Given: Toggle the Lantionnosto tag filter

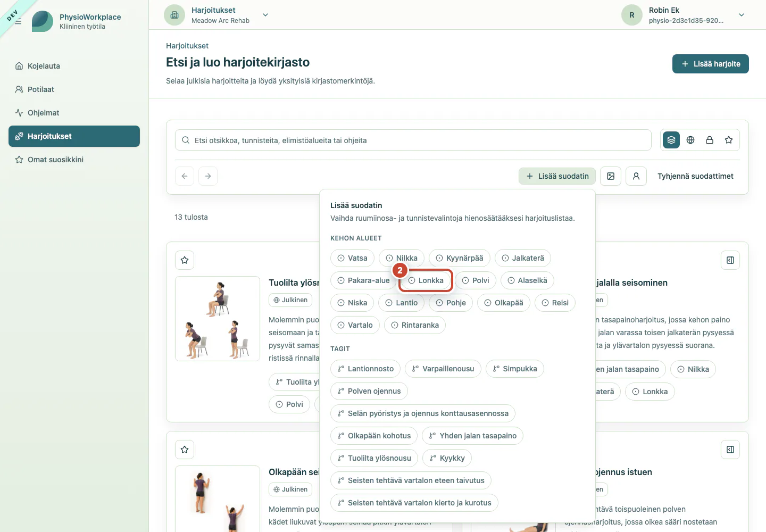Looking at the screenshot, I should 365,369.
